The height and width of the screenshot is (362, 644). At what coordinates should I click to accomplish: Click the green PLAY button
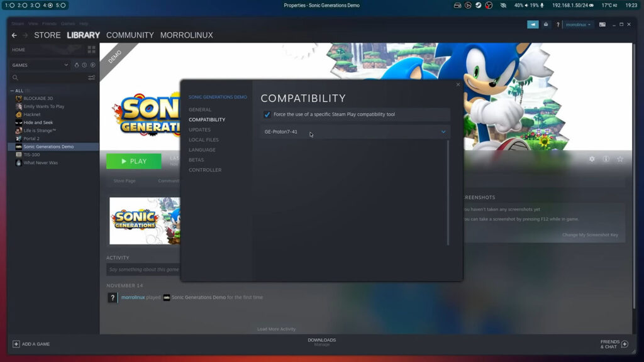click(x=133, y=161)
